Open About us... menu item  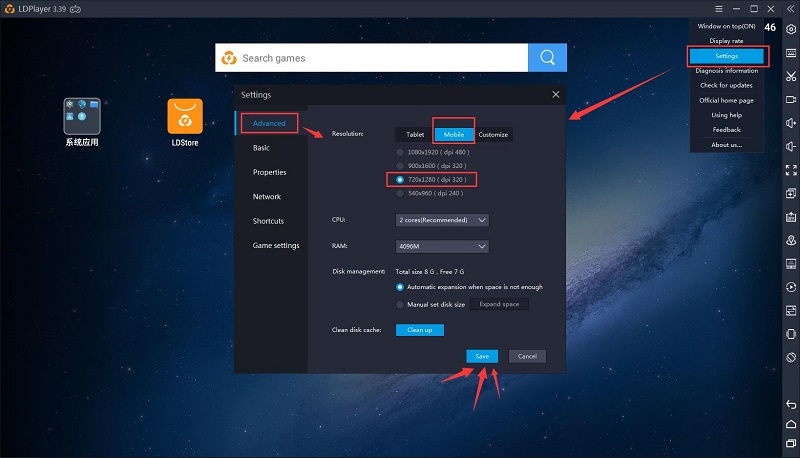(x=727, y=145)
